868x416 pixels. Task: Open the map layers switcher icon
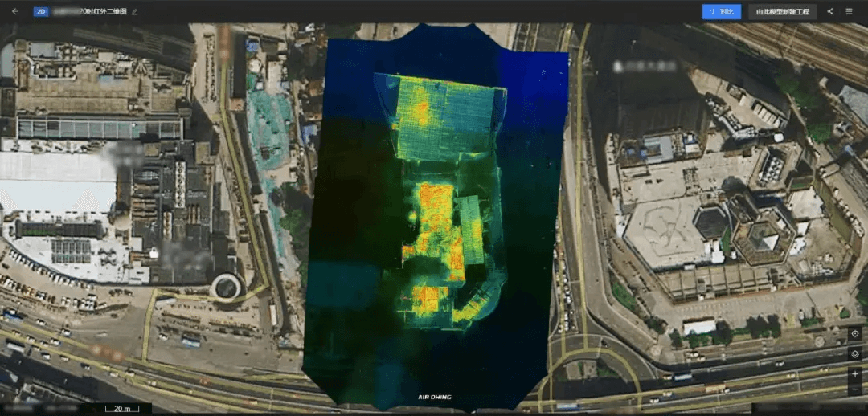pos(854,354)
